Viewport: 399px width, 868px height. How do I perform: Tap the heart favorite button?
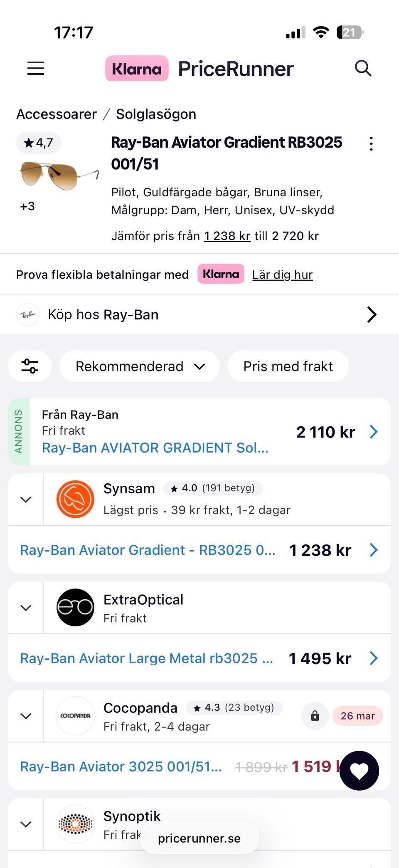[359, 771]
